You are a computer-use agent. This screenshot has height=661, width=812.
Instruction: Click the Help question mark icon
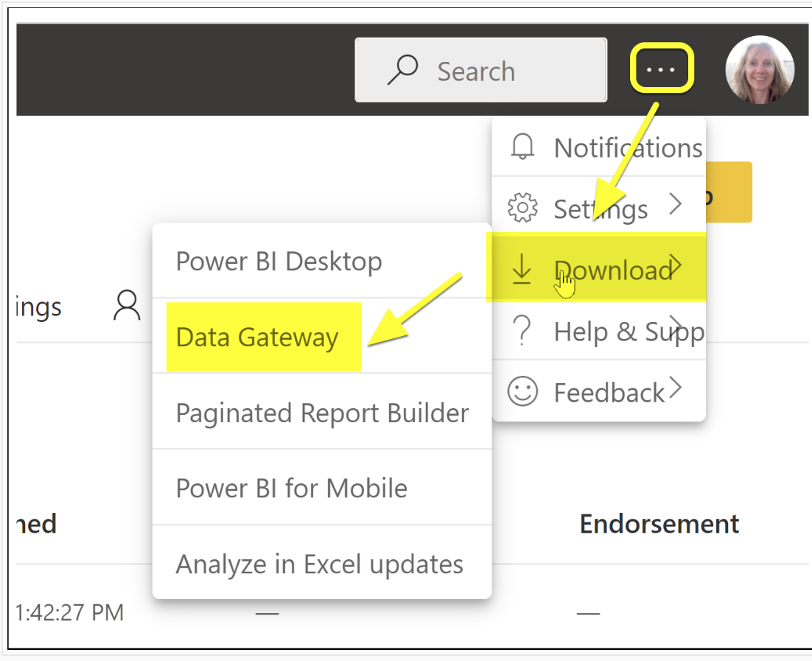523,330
